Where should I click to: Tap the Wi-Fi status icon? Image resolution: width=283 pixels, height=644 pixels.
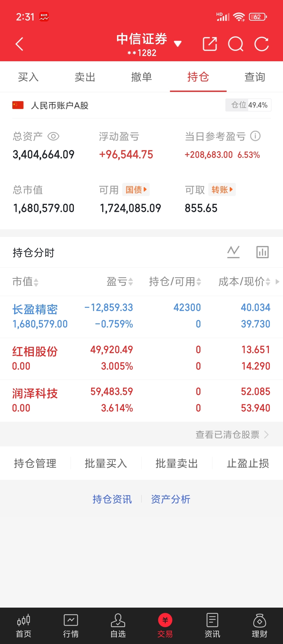[x=239, y=17]
